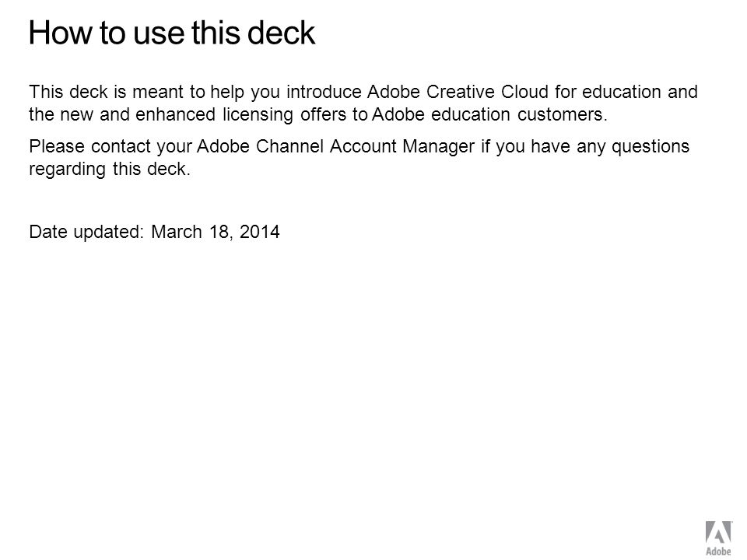This screenshot has height=560, width=747.
Task: Select the 'How to use this deck' title
Action: tap(172, 33)
